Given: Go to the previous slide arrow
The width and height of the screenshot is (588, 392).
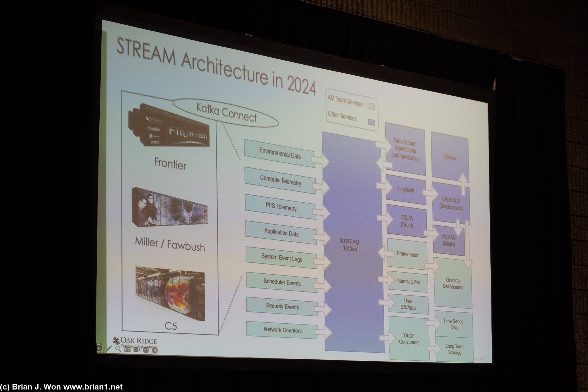Looking at the screenshot, I should point(99,348).
